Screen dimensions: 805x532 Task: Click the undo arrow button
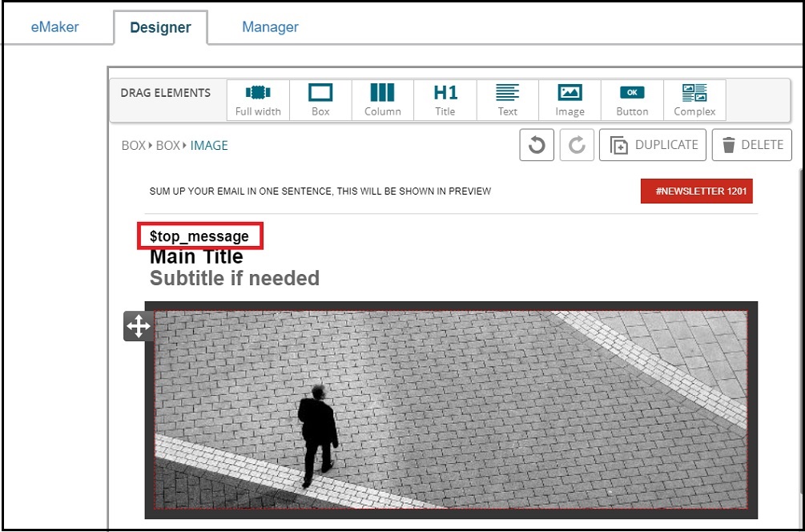tap(537, 145)
